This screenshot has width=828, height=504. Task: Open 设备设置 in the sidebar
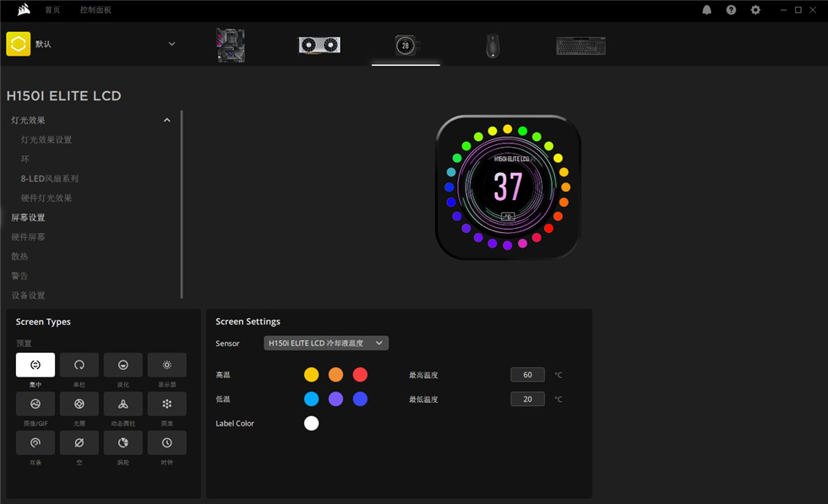click(x=28, y=295)
